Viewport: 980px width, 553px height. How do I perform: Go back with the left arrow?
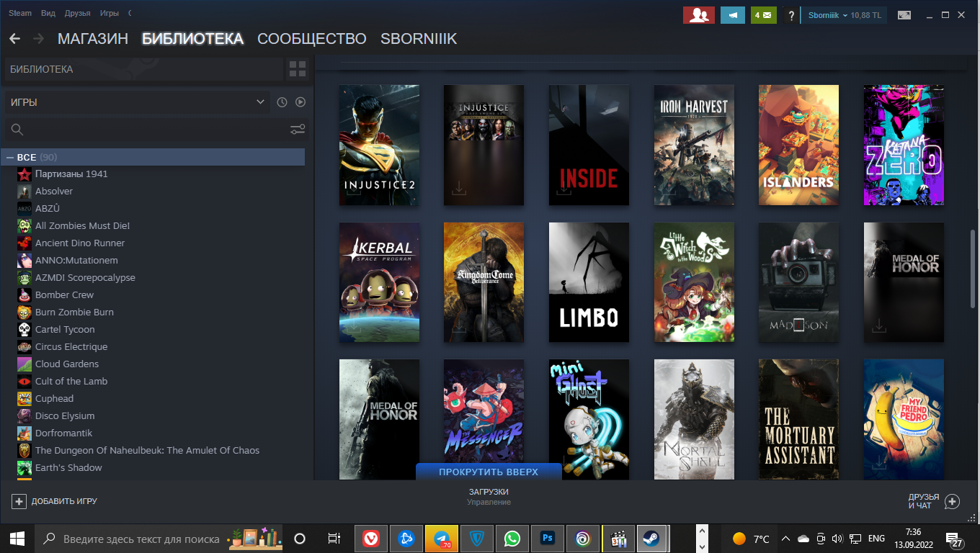pyautogui.click(x=14, y=39)
